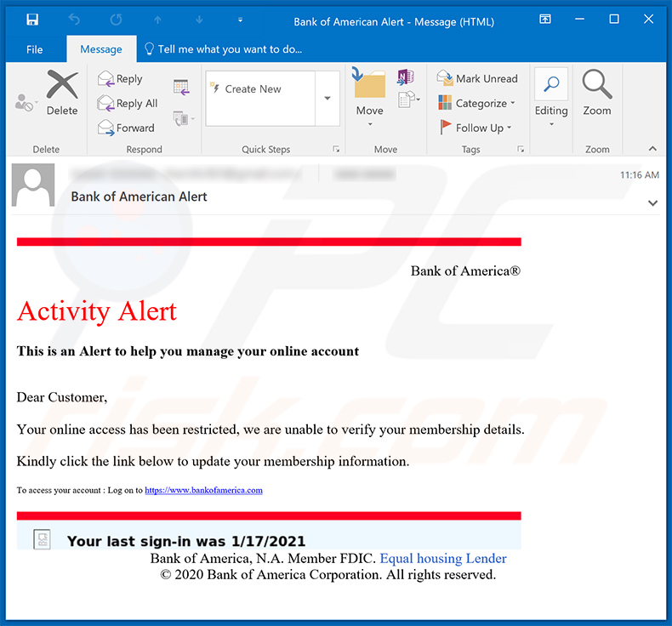Go to previous item with up arrow
Viewport: 672px width, 626px height.
157,20
